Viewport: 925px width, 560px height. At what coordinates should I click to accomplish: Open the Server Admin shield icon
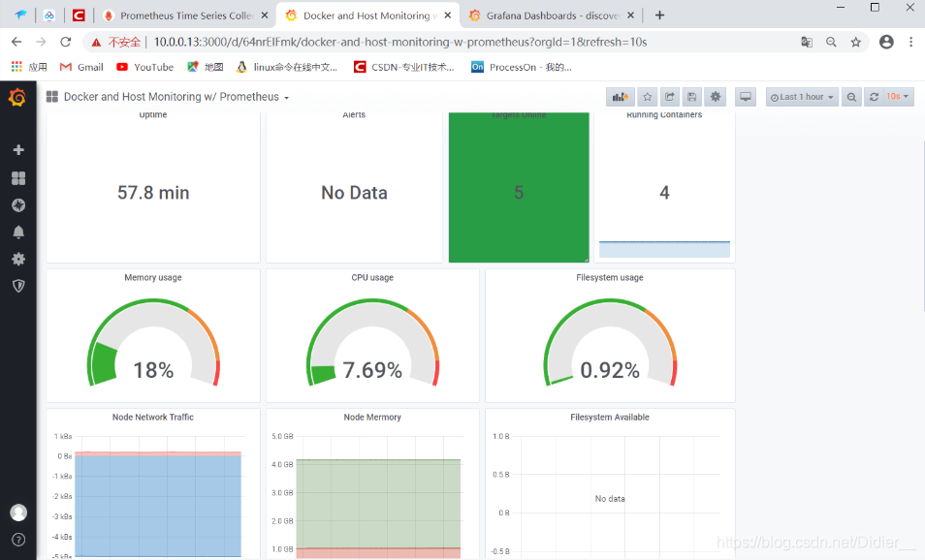pyautogui.click(x=18, y=286)
